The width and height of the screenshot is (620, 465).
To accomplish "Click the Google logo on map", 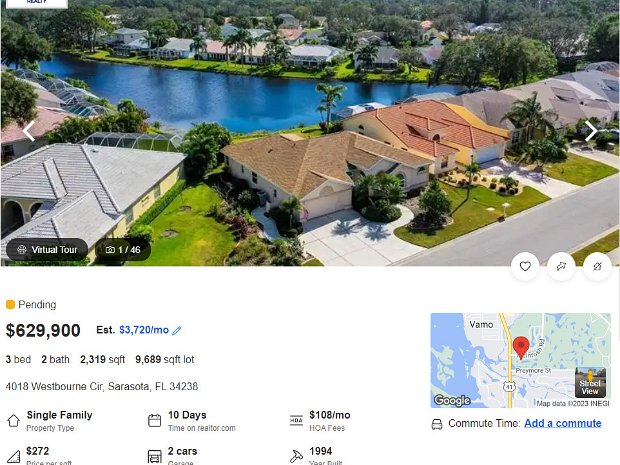I will 452,401.
